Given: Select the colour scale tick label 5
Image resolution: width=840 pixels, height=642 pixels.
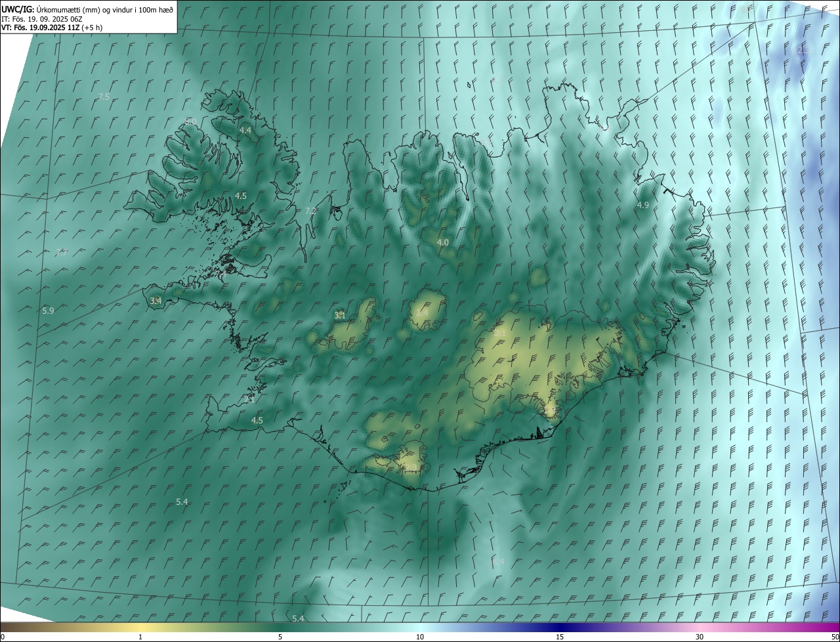Looking at the screenshot, I should 280,637.
